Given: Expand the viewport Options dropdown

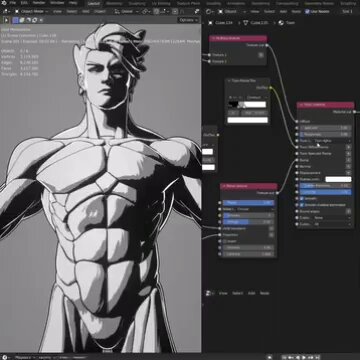Looking at the screenshot, I should (188, 20).
